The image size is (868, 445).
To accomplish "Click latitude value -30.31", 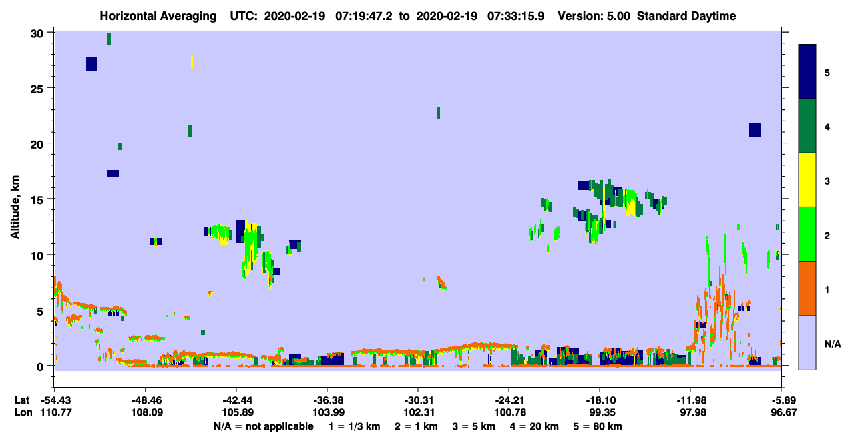I will 417,400.
